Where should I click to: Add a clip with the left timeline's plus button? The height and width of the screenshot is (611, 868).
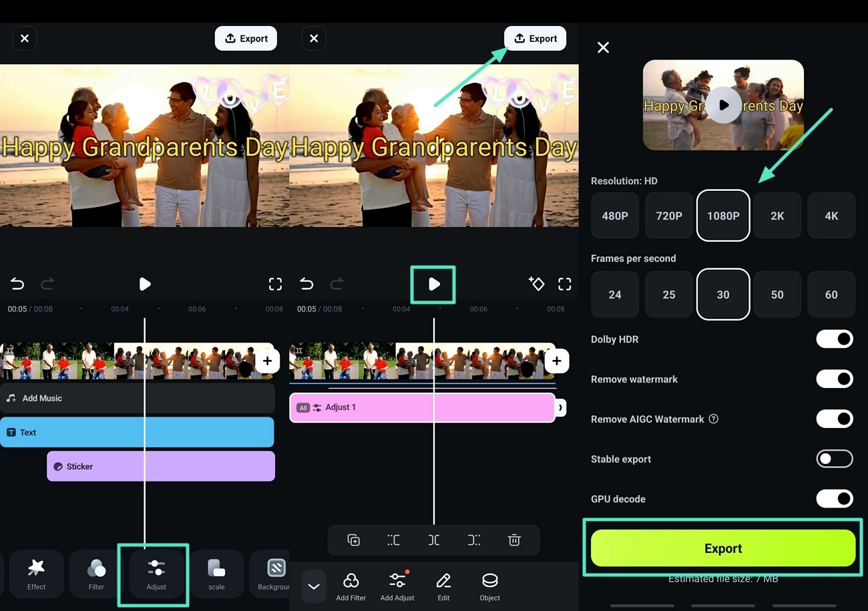[267, 361]
